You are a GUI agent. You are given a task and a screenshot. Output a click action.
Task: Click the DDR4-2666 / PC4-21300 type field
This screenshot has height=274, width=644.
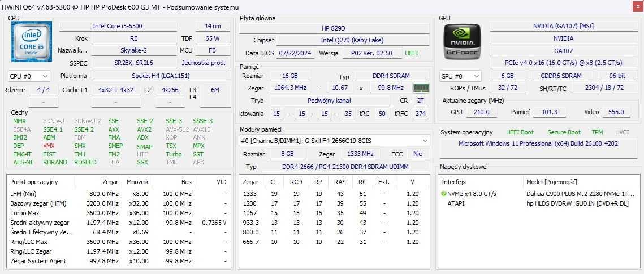click(345, 167)
